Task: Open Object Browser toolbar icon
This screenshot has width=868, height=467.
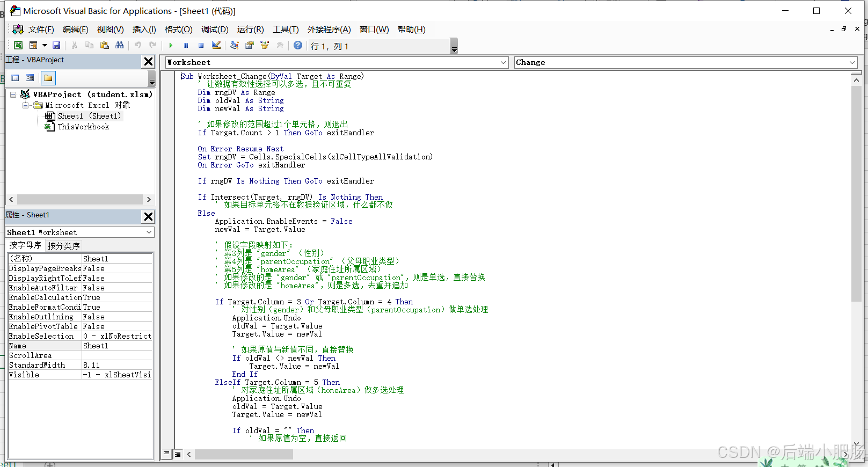Action: [265, 45]
